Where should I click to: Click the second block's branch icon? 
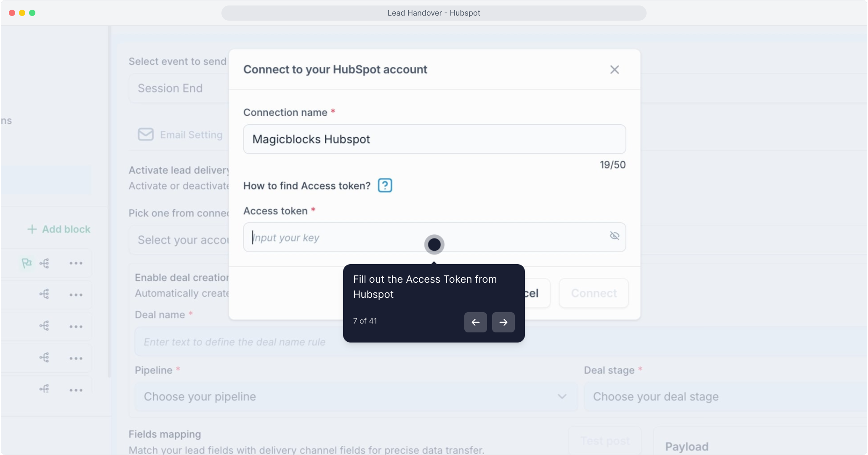click(x=44, y=294)
